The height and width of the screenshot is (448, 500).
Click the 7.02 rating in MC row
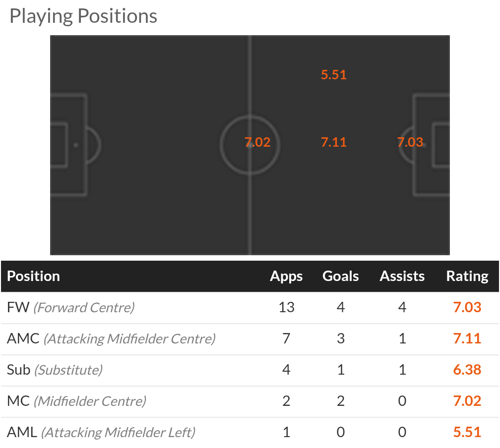(x=467, y=401)
